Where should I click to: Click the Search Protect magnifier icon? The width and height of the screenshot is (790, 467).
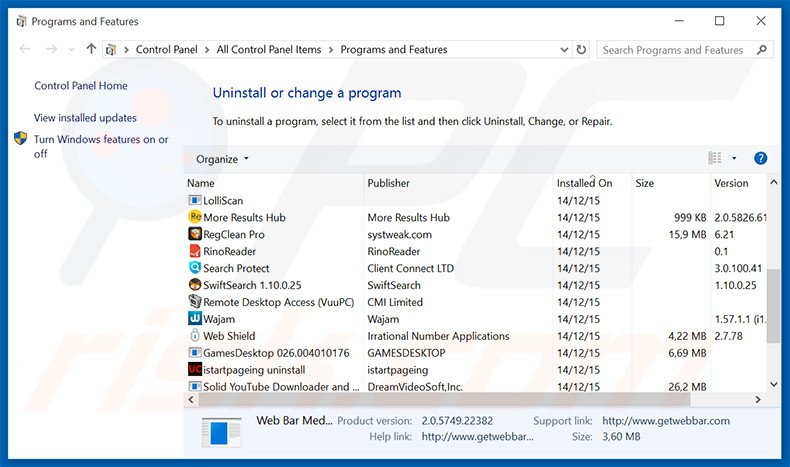pyautogui.click(x=194, y=268)
